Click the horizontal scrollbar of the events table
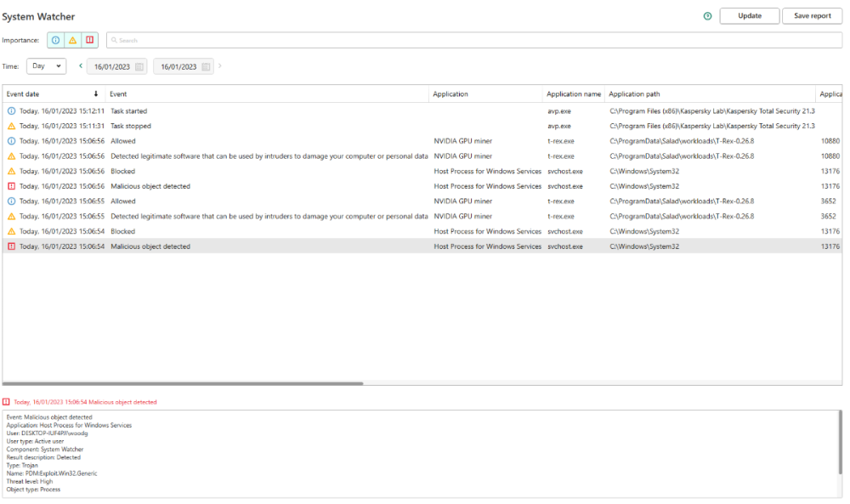The height and width of the screenshot is (504, 850). point(183,383)
